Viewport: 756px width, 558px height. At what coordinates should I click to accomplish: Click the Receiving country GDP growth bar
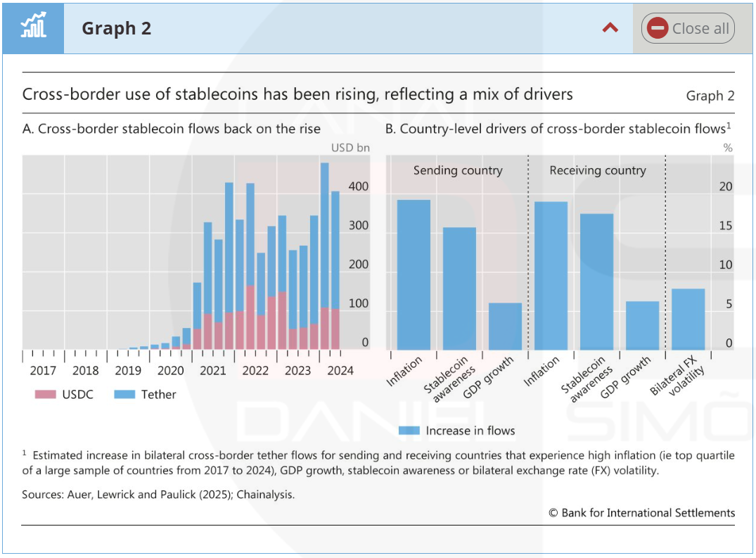[642, 326]
